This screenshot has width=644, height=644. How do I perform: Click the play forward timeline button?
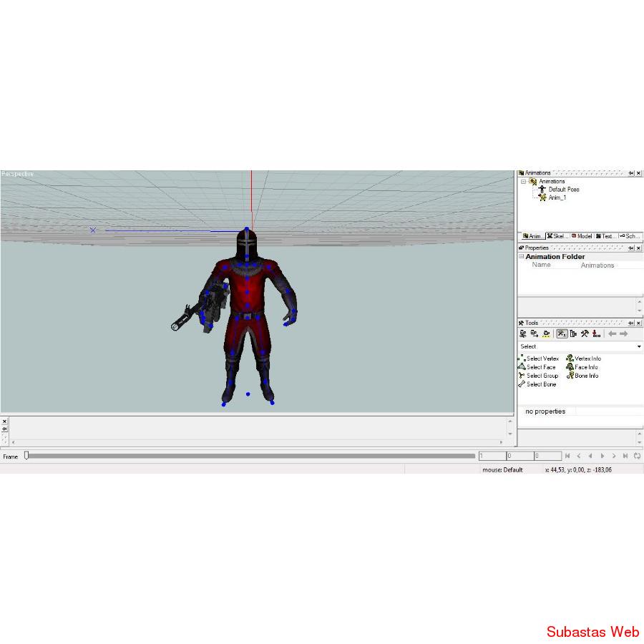[602, 456]
